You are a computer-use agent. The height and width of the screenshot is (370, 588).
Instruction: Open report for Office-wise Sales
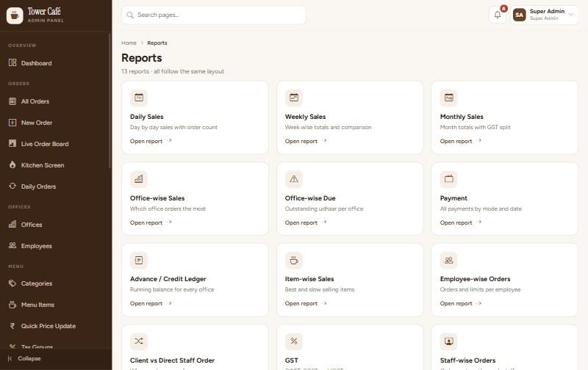[151, 222]
